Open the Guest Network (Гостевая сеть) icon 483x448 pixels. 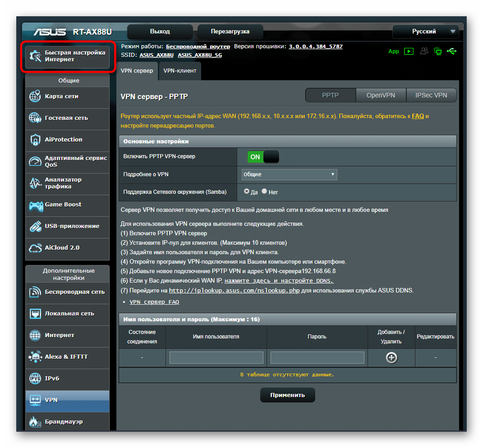(x=35, y=118)
